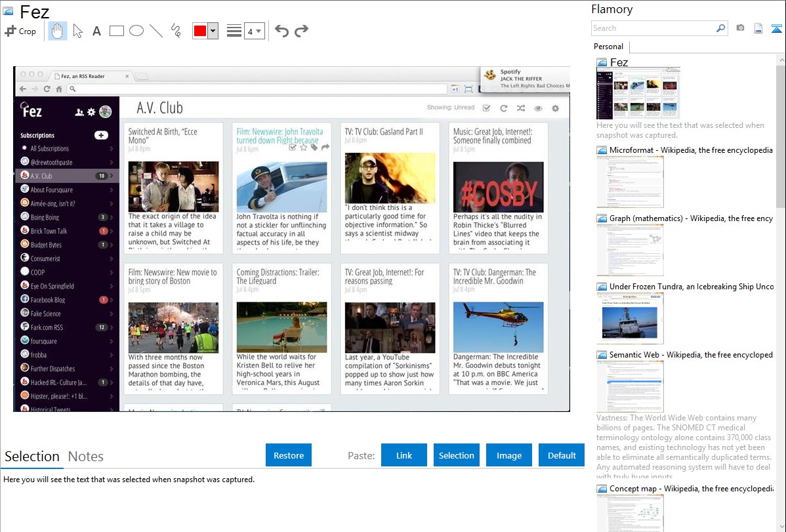Star the John Travolta article
The image size is (786, 532).
pyautogui.click(x=303, y=148)
